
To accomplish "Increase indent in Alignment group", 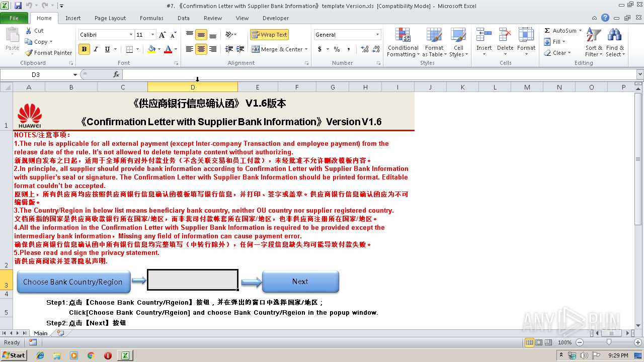I will click(240, 49).
